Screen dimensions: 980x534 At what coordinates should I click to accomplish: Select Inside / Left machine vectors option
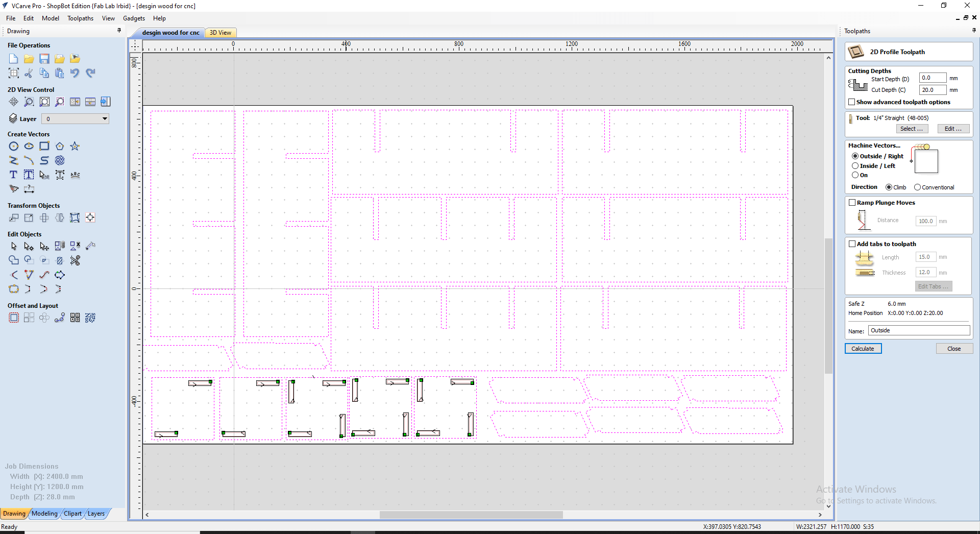click(x=855, y=166)
